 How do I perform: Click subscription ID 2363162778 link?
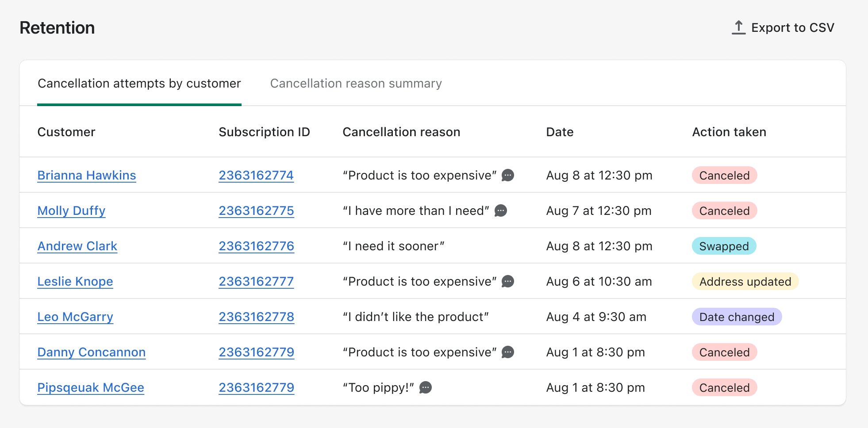256,317
